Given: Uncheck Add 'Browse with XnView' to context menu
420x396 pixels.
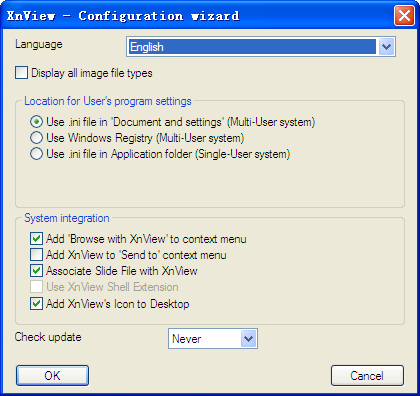Looking at the screenshot, I should tap(36, 239).
